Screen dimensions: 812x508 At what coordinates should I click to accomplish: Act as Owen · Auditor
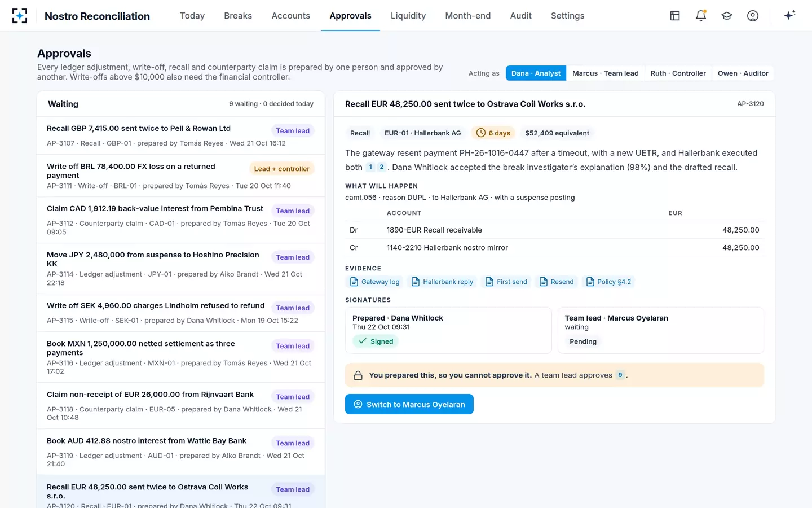[x=743, y=73]
